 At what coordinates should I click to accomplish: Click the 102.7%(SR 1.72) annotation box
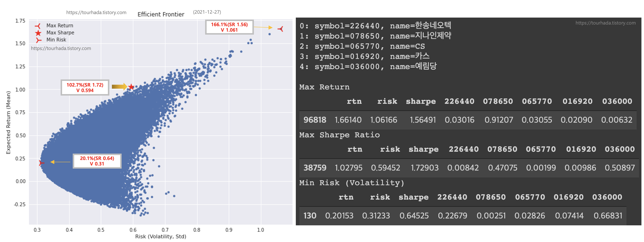point(85,88)
